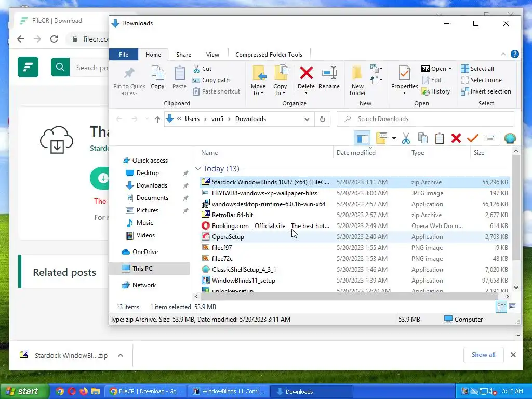Viewport: 532px width, 399px height.
Task: Cut the selected file using ribbon
Action: (203, 69)
